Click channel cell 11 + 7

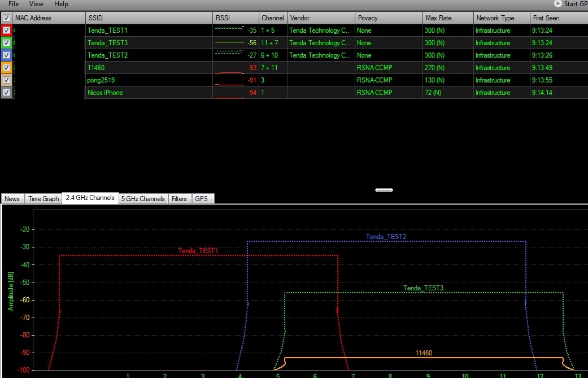tap(273, 43)
